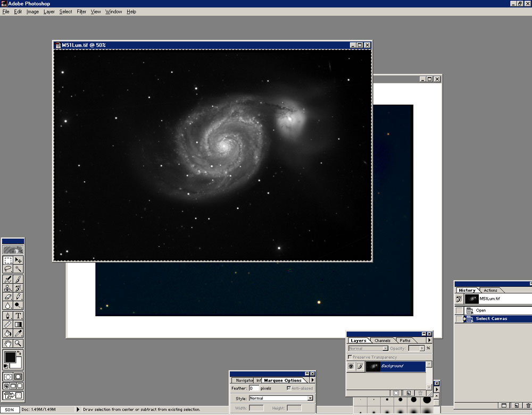
Task: Switch to Quick Mask mode
Action: (x=18, y=377)
